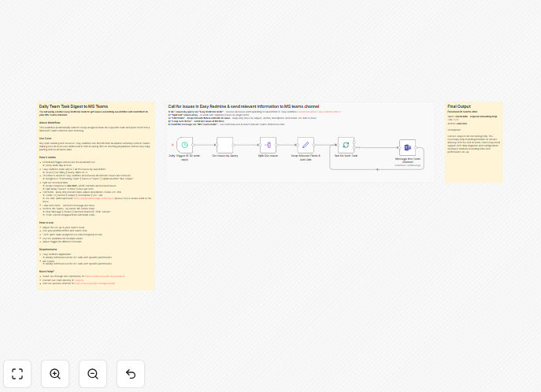Image resolution: width=541 pixels, height=392 pixels.
Task: Reset the canvas zoom level
Action: pos(131,374)
